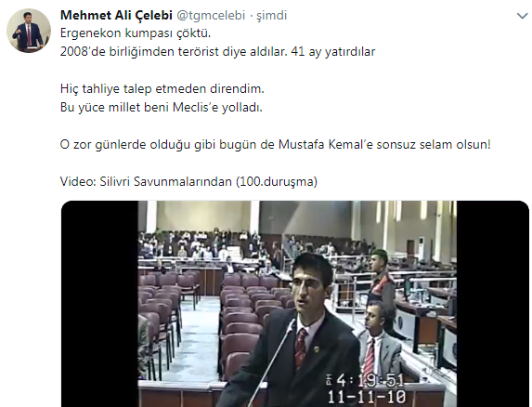This screenshot has width=532, height=407.
Task: Click the 4:19:51 time overlay in video
Action: (x=366, y=381)
